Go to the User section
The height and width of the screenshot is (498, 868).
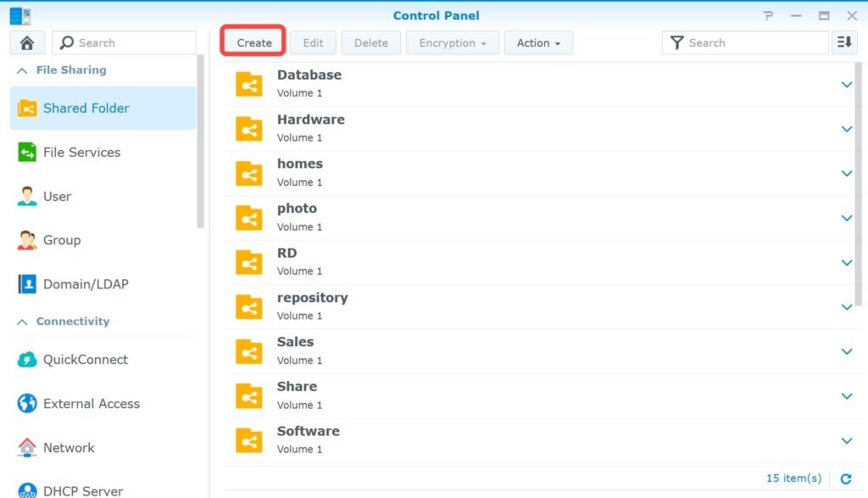click(57, 197)
